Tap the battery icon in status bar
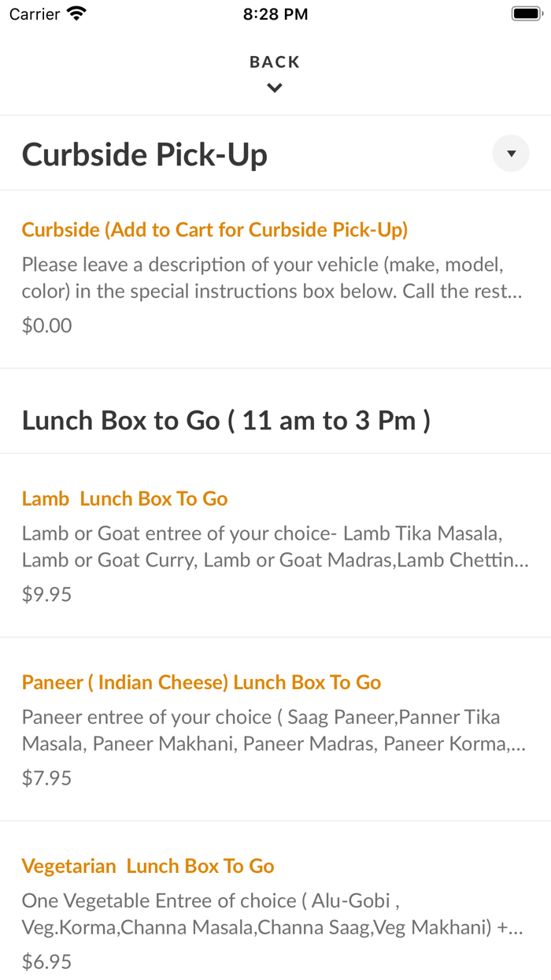Screen dimensions: 551x980 (x=524, y=14)
